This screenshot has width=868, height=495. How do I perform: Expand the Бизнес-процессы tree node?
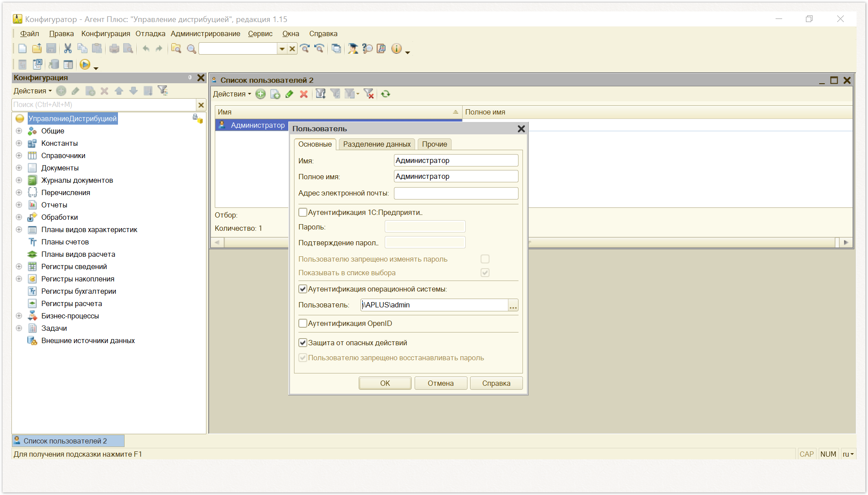[x=19, y=316]
